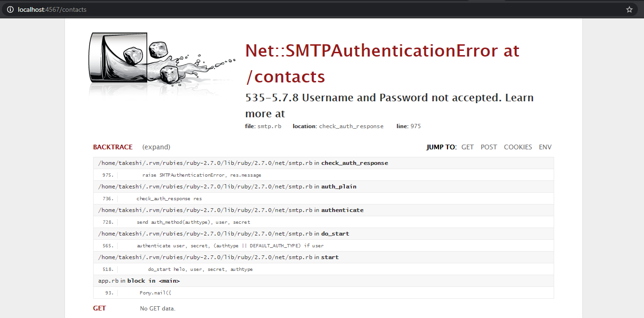Jump to the POST section link
Screen dimensions: 644x318
[489, 147]
